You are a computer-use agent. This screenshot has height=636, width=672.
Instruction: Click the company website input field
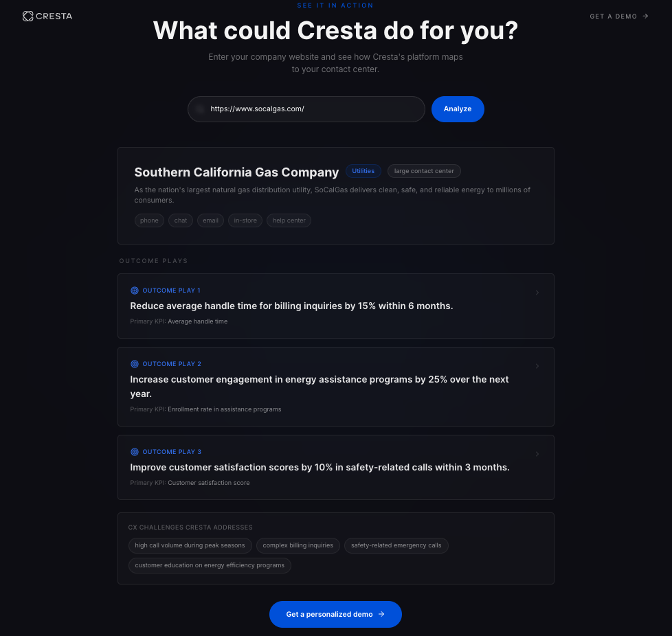click(x=306, y=109)
